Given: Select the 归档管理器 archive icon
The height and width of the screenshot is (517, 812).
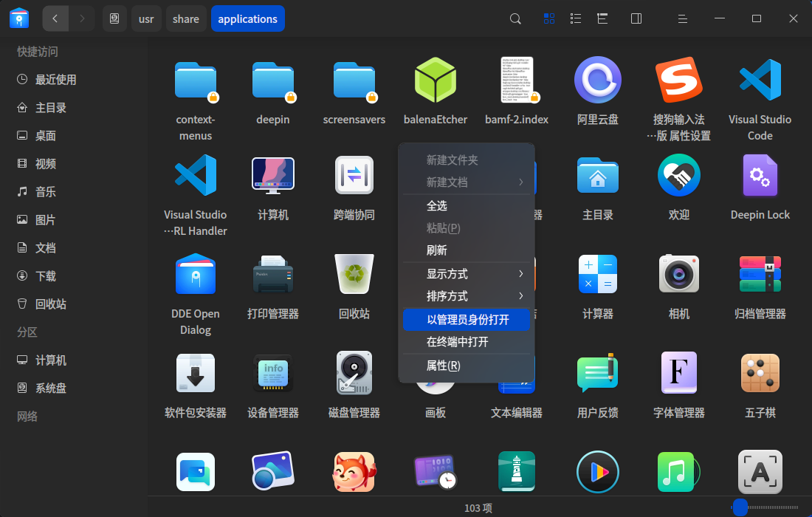Looking at the screenshot, I should [x=760, y=274].
